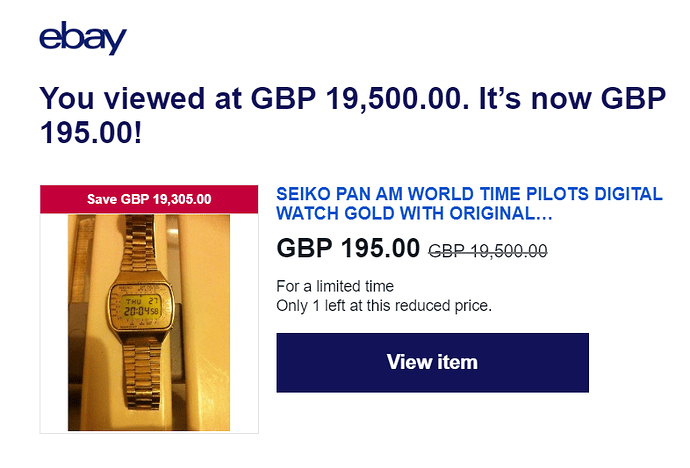Viewport: 690px width, 468px height.
Task: Click the crossed-out GBP 19,500.00 price
Action: tap(488, 251)
